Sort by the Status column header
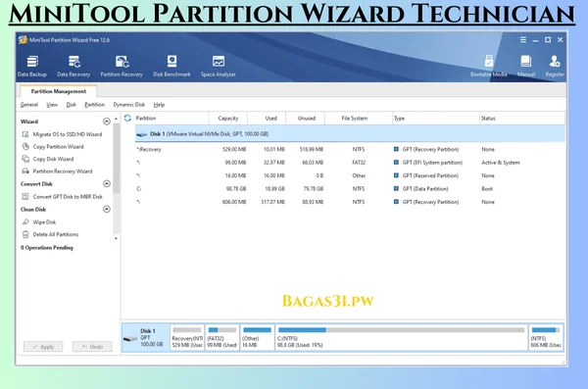588x389 pixels. coord(522,119)
